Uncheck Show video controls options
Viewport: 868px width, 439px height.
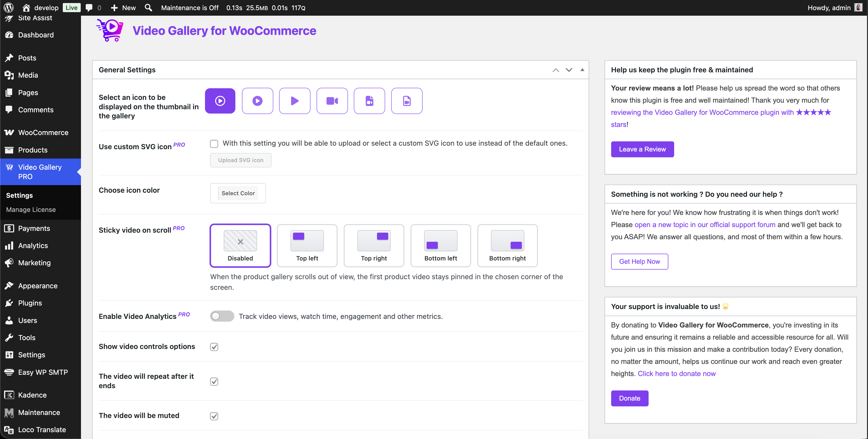point(214,347)
